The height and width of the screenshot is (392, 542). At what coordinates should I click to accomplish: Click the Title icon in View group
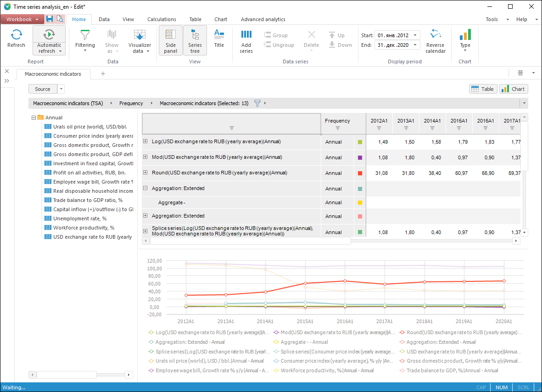[219, 34]
